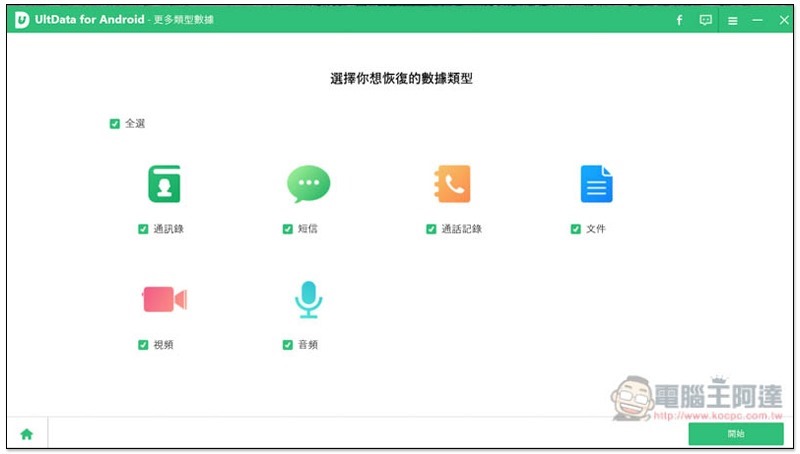Uncheck the 通訊錄 contacts checkbox
800x454 pixels.
143,229
